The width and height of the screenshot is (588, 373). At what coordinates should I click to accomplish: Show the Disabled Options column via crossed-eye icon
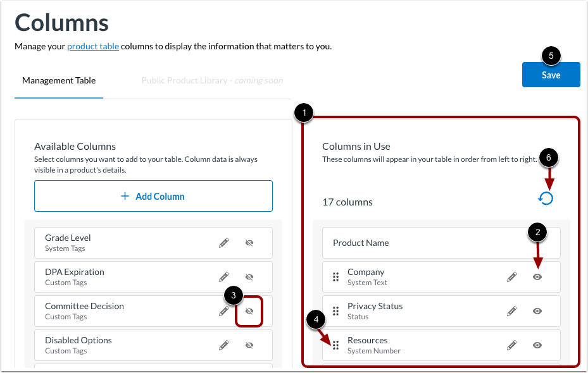point(249,345)
